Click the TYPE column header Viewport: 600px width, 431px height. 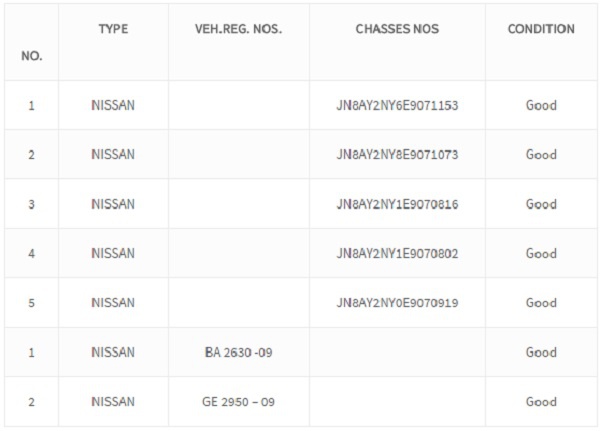[113, 29]
